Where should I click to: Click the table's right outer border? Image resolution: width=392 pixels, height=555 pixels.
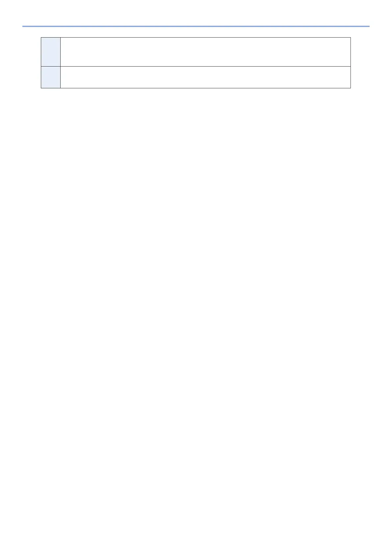(x=350, y=63)
